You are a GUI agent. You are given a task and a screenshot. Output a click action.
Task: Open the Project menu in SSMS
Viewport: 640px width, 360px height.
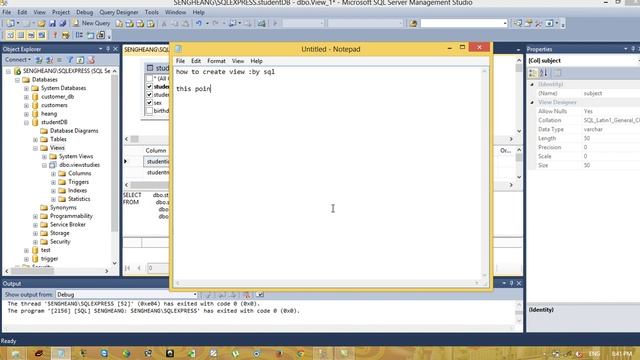tap(61, 12)
